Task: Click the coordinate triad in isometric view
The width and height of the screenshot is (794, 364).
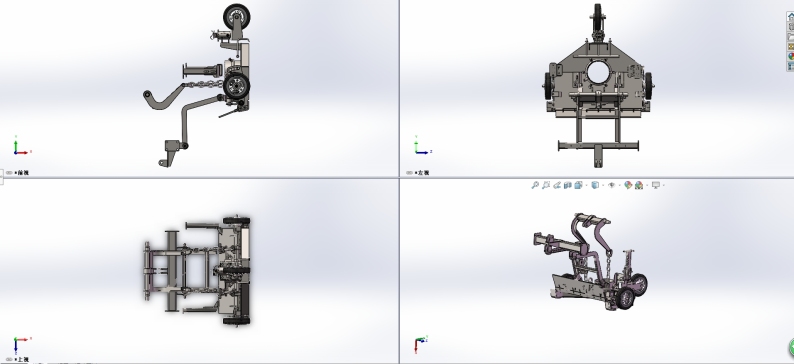Action: [421, 344]
